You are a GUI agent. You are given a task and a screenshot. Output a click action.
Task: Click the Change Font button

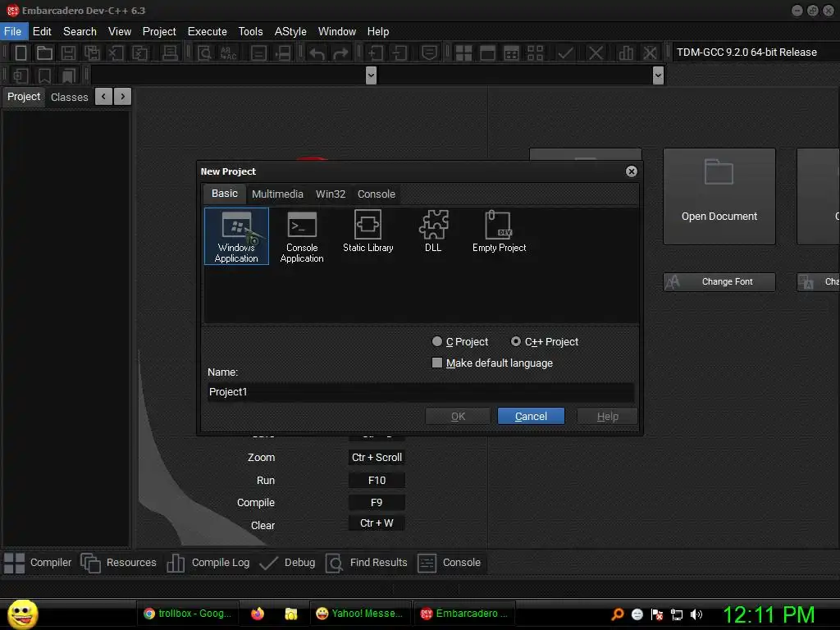pyautogui.click(x=719, y=282)
